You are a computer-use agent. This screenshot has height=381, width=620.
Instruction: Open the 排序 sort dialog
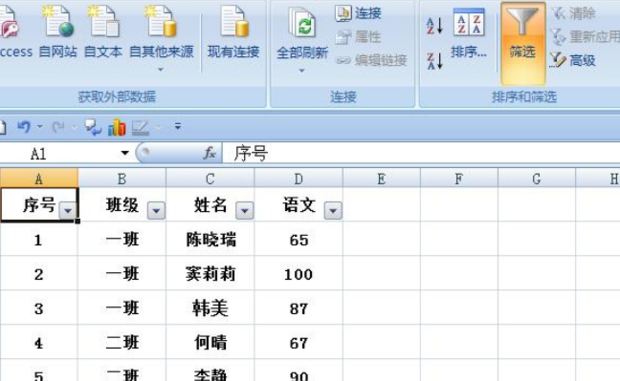click(469, 34)
